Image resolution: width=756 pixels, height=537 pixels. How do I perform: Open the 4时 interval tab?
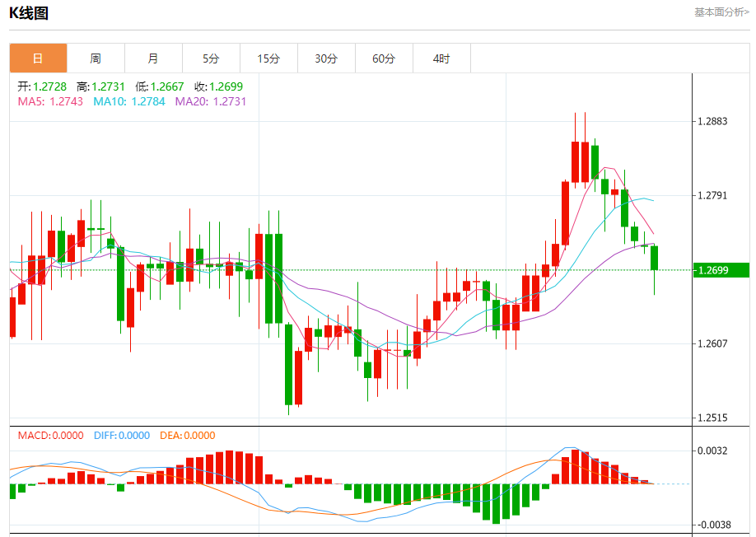point(441,58)
